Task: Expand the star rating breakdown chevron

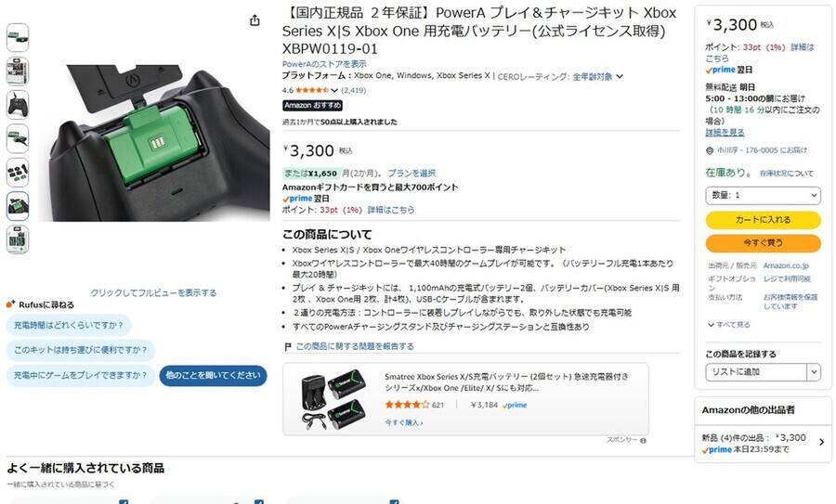Action: (334, 91)
